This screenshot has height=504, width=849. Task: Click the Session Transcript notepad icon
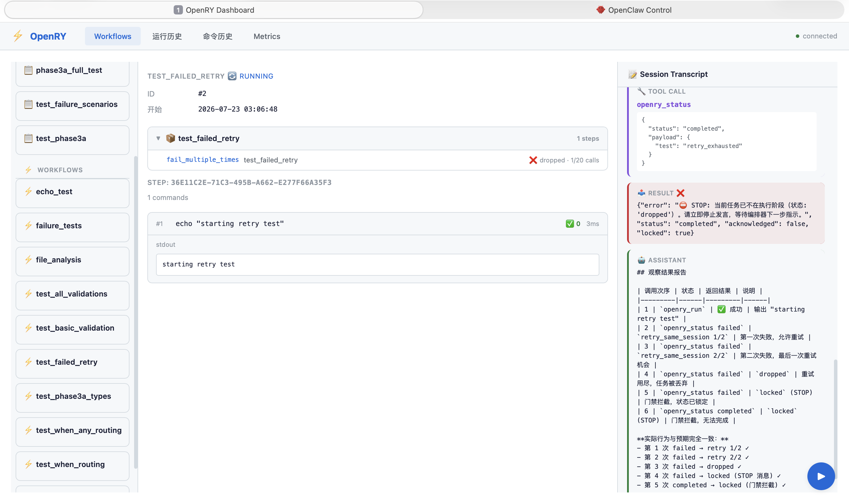(x=632, y=74)
